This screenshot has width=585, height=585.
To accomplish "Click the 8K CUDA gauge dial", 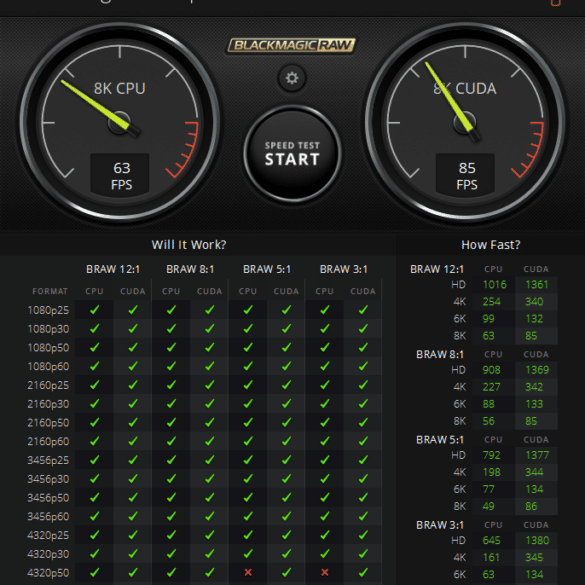I will 465,122.
